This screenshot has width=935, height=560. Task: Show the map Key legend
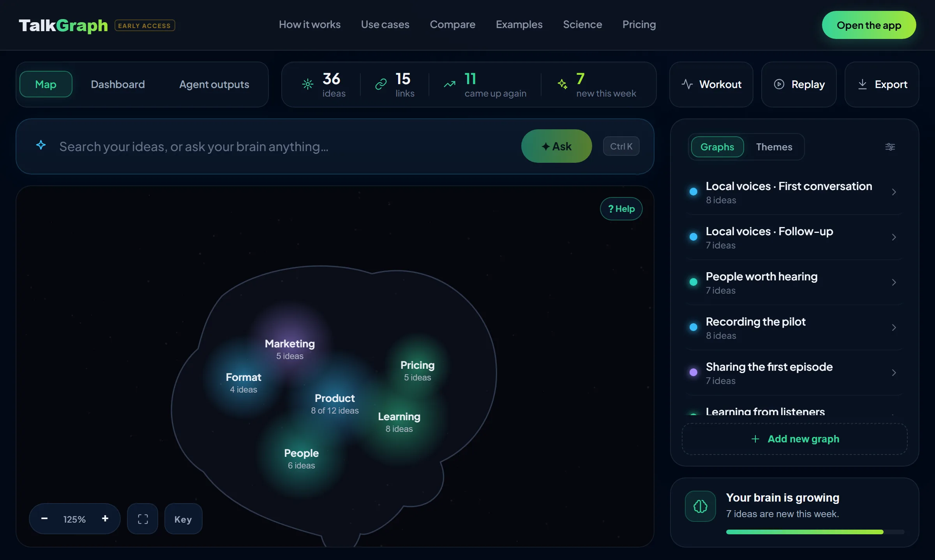coord(183,519)
